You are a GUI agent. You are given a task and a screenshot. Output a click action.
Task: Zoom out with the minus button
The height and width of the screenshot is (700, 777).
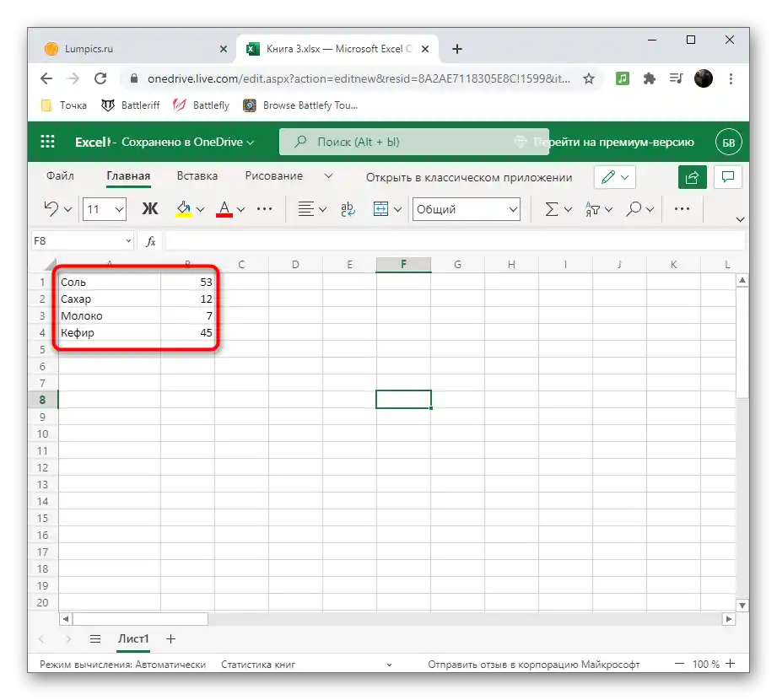click(x=679, y=664)
